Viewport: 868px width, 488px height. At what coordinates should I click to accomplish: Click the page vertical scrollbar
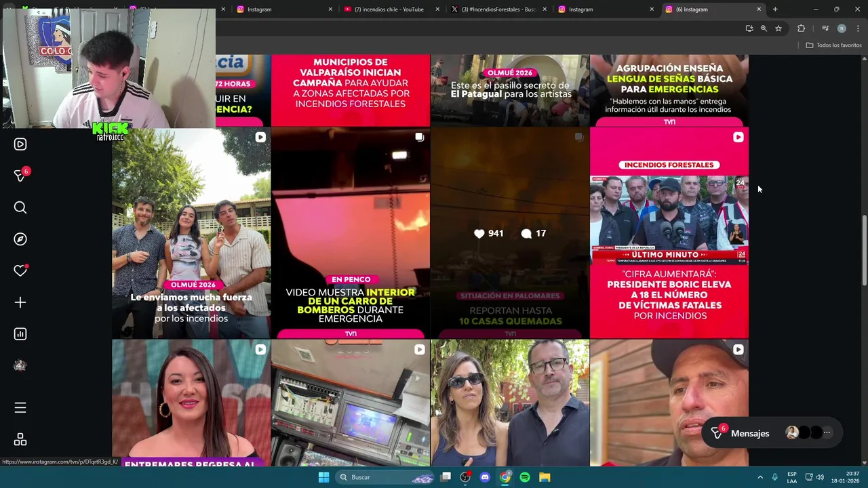pyautogui.click(x=864, y=251)
